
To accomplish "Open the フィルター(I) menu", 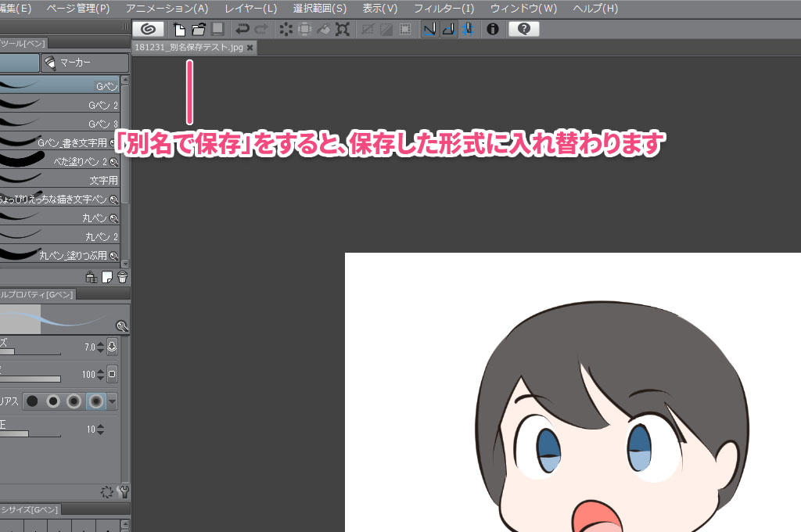I will point(444,9).
